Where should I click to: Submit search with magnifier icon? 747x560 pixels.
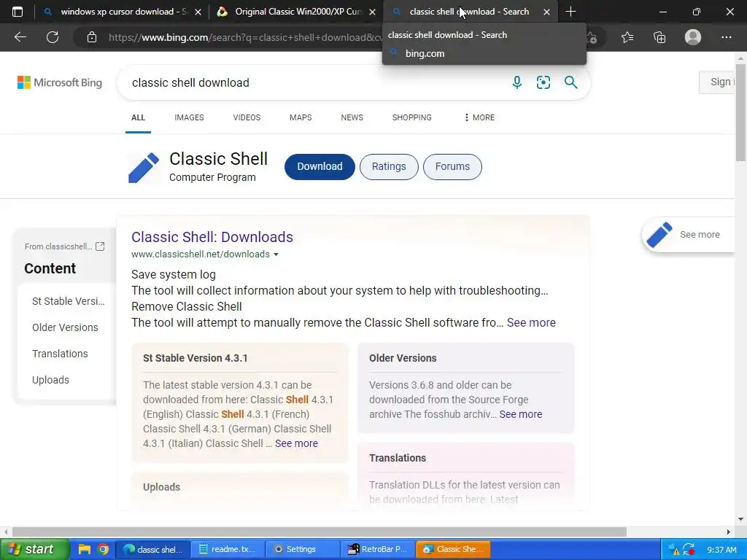point(570,82)
